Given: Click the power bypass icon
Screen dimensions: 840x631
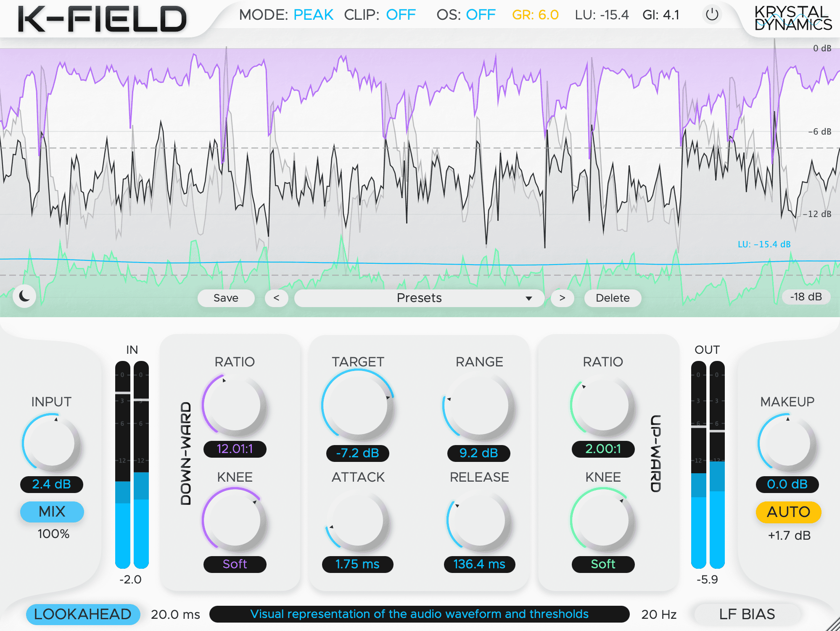Looking at the screenshot, I should 712,15.
